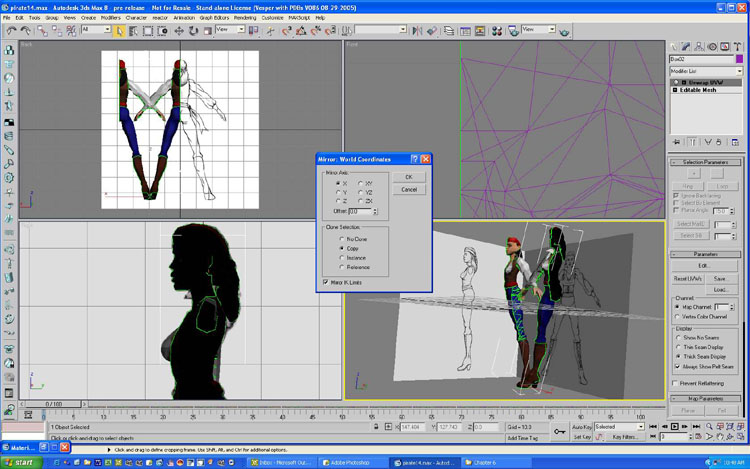Open the Rendering menu
This screenshot has height=469, width=750.
pos(245,17)
